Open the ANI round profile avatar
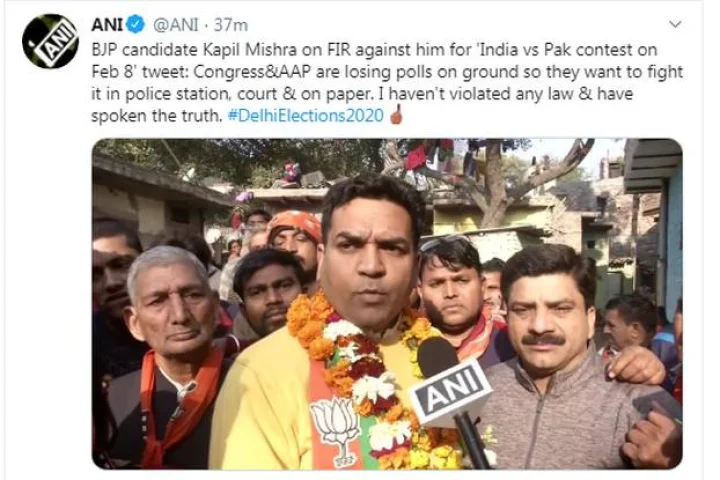720x480 pixels. click(51, 41)
